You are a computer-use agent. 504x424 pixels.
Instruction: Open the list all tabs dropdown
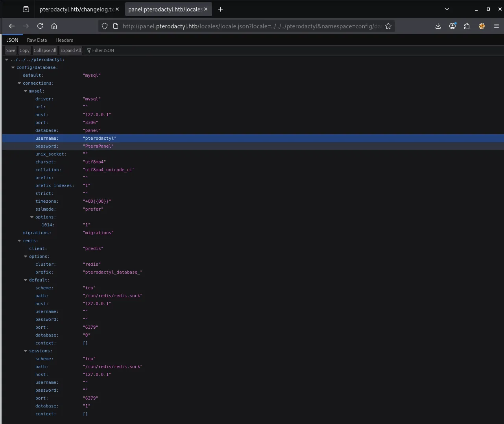click(447, 9)
